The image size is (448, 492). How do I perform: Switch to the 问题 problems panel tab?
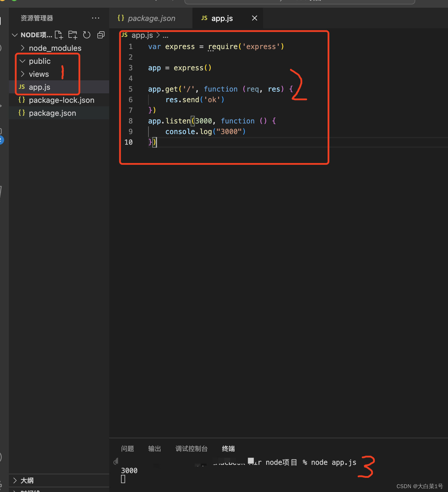127,449
